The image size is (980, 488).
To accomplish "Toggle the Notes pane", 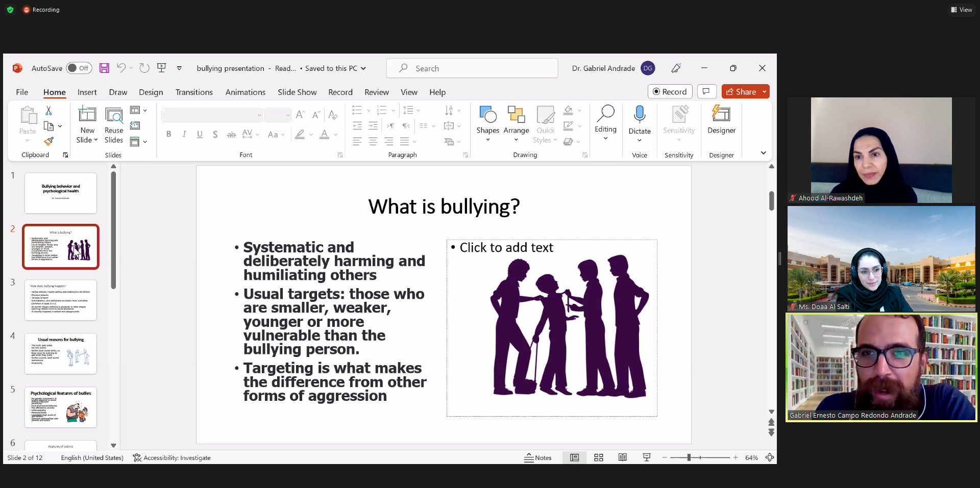I will coord(538,458).
